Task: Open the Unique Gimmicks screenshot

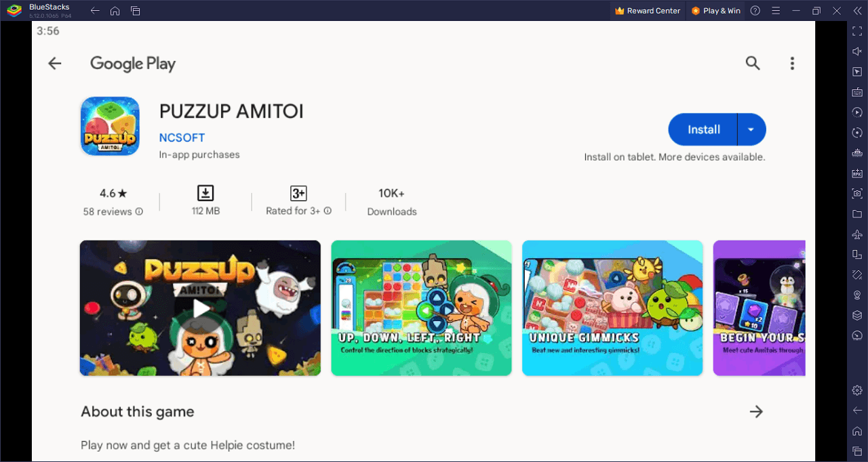Action: pos(612,308)
